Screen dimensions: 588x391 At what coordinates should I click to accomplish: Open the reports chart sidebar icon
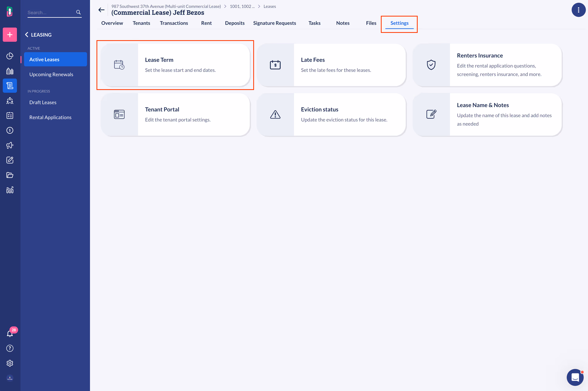coord(10,190)
